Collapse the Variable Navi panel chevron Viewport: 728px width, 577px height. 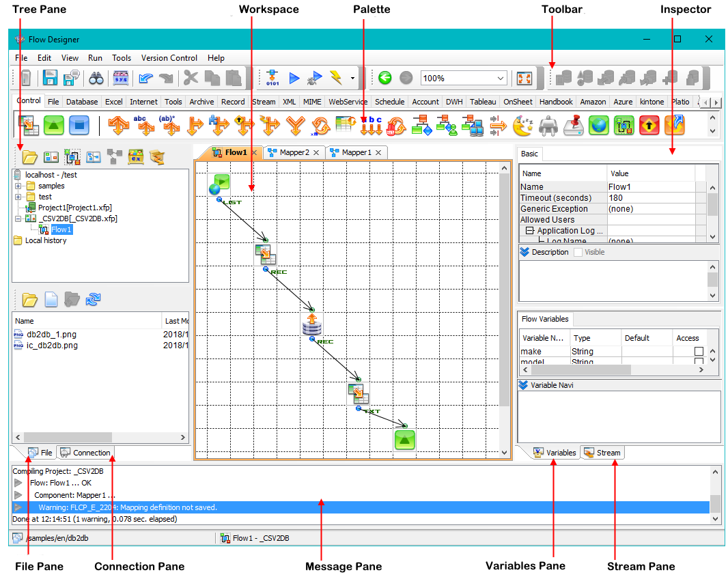click(524, 385)
